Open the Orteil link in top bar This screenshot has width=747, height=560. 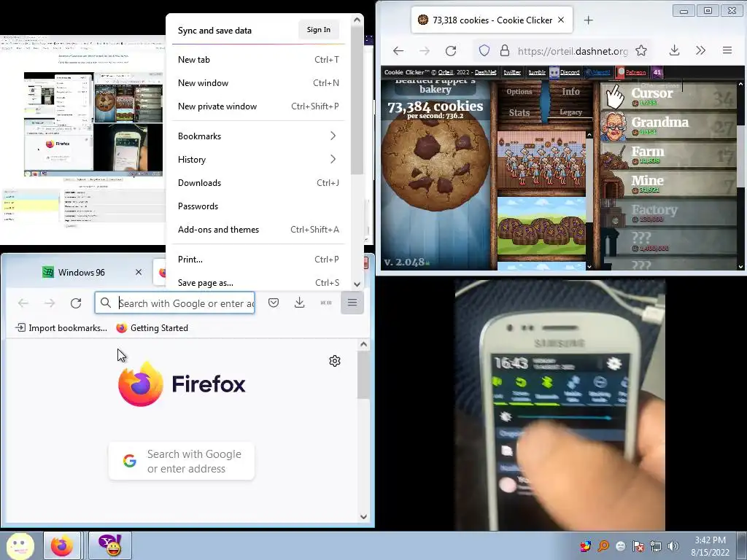(446, 72)
